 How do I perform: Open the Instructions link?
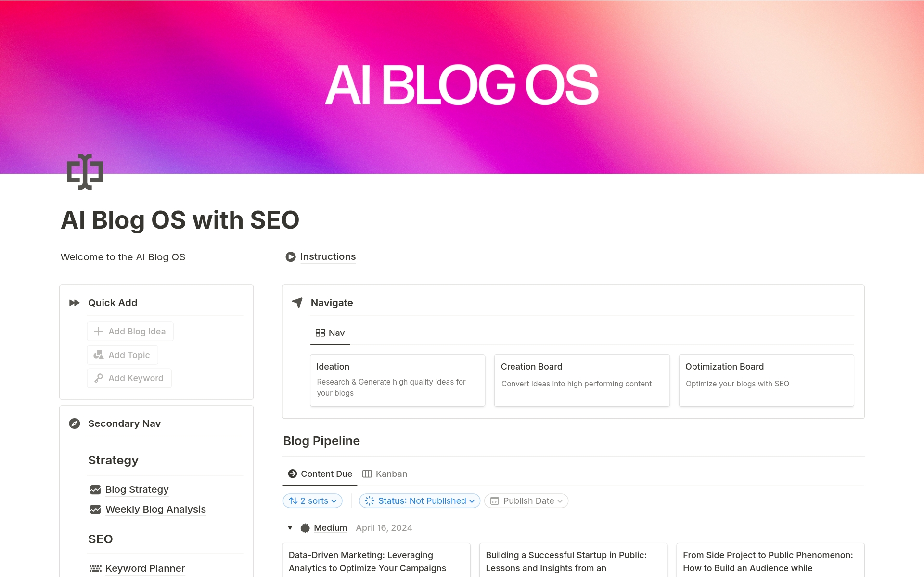pyautogui.click(x=328, y=257)
